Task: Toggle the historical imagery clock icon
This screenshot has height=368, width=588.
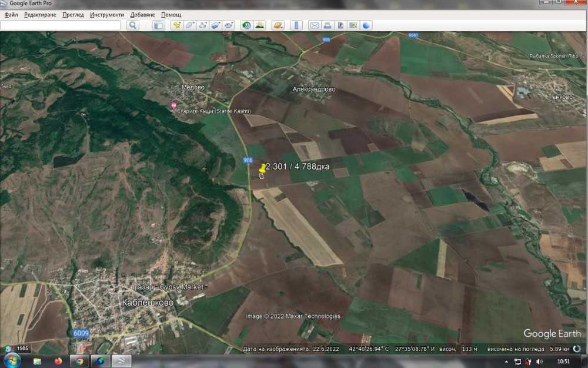Action: point(246,25)
